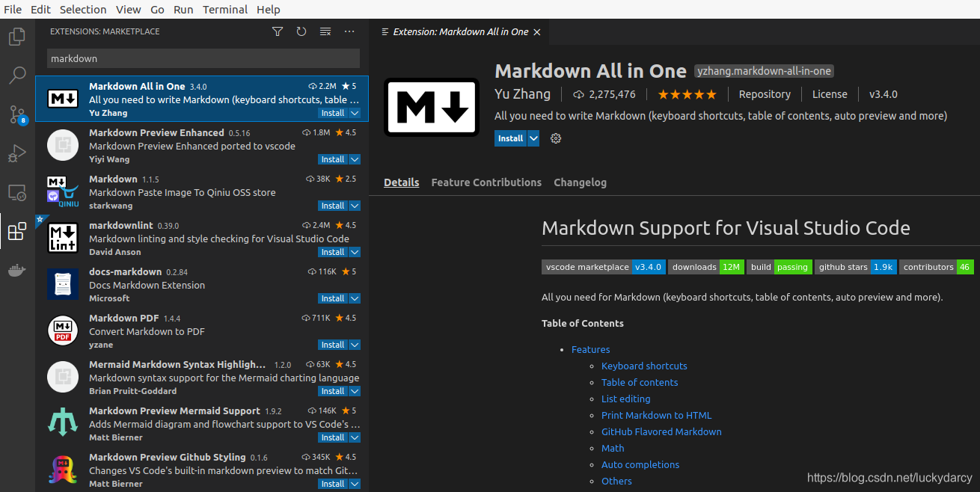Viewport: 980px width, 492px height.
Task: Follow the GitHub Flavored Markdown link
Action: (x=661, y=431)
